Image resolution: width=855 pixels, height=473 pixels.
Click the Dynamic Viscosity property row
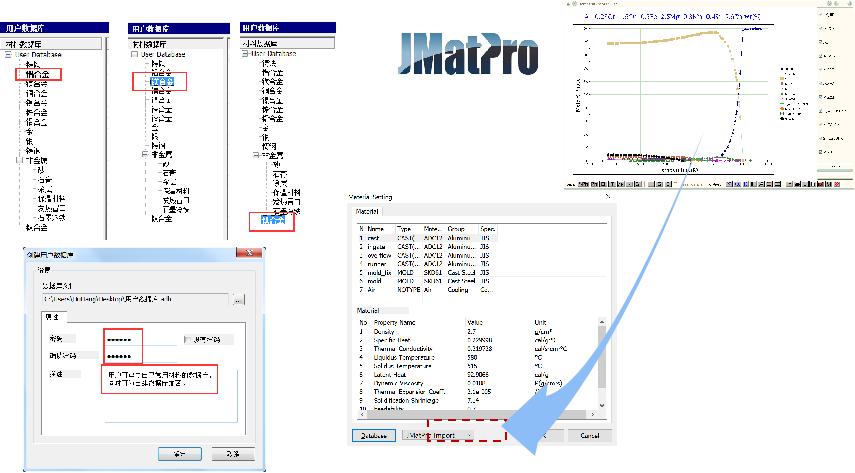click(x=477, y=383)
